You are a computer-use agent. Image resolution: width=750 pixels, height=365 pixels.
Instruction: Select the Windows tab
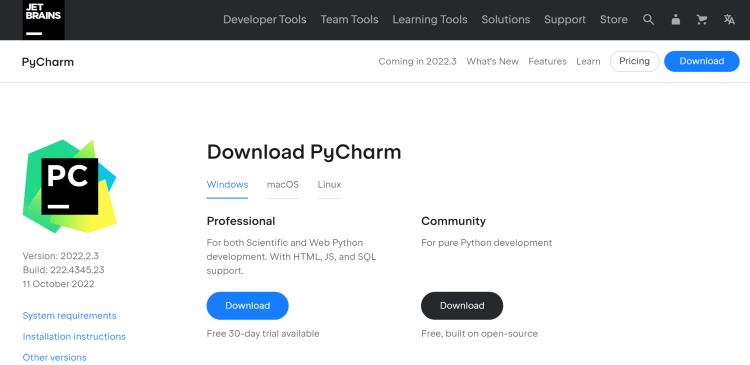[x=227, y=185]
